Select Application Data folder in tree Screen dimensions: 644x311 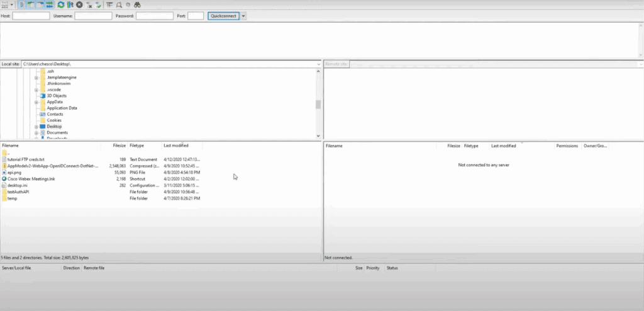click(x=62, y=108)
